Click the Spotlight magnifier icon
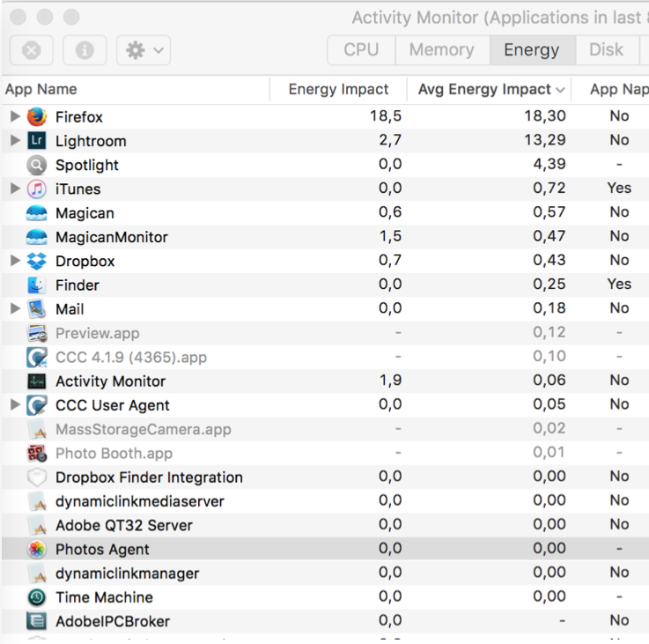This screenshot has width=649, height=644. [37, 165]
